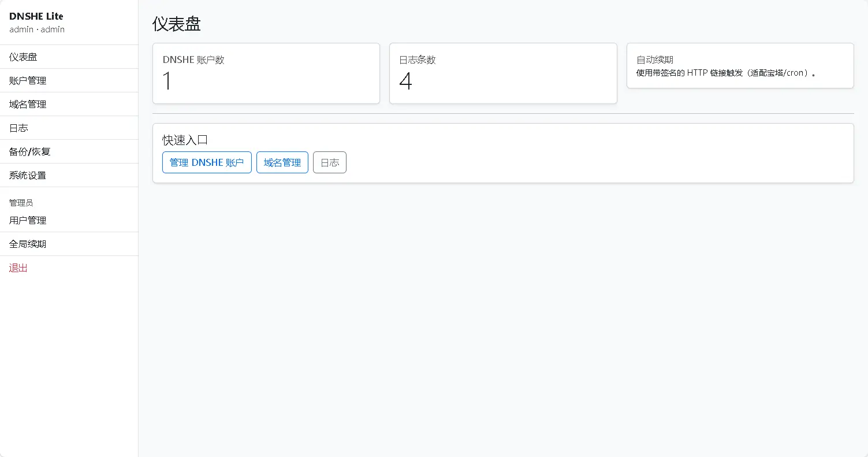Select the 日志条数 stat card
The image size is (868, 457).
pos(502,73)
